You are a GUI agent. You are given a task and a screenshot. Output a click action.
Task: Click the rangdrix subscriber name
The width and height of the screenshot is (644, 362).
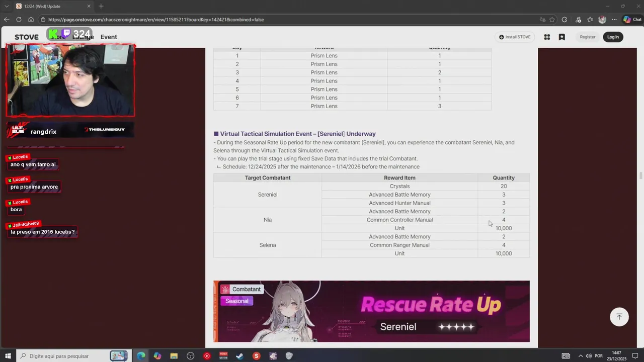[43, 132]
